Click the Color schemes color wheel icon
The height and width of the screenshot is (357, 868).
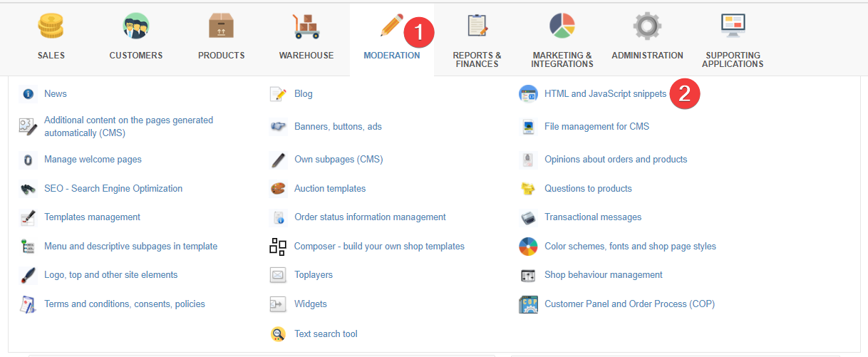(528, 247)
